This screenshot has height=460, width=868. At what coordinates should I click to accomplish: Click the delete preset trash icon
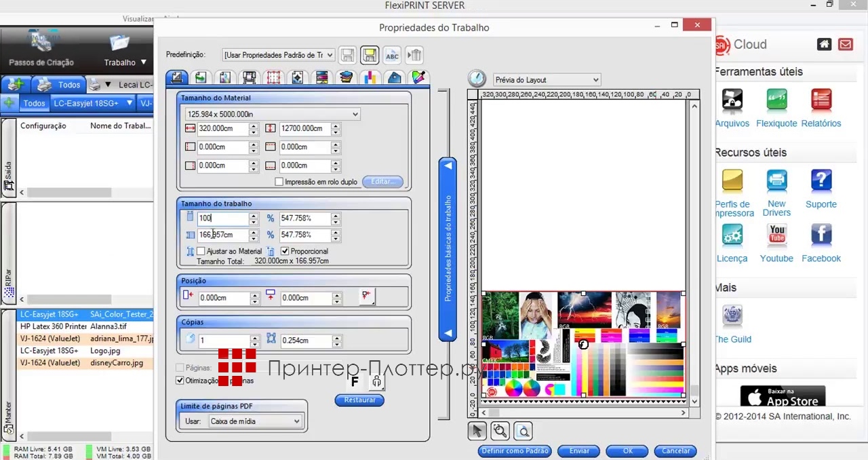[414, 55]
